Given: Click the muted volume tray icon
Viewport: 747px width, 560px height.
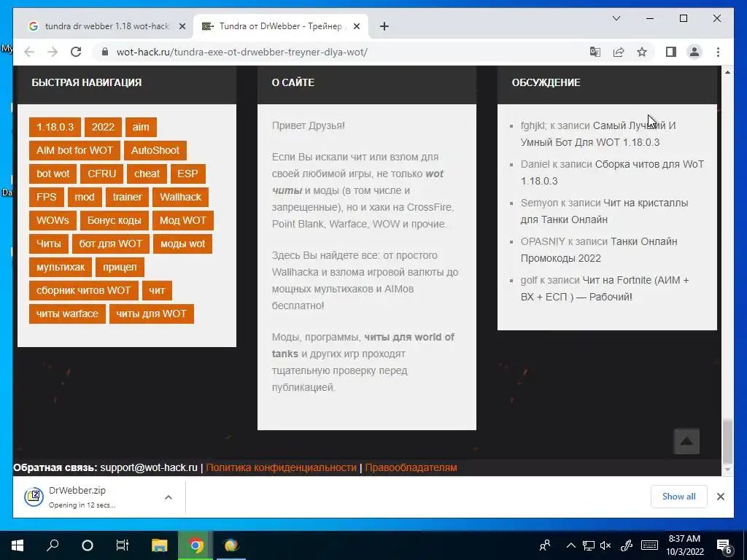Looking at the screenshot, I should pos(605,545).
